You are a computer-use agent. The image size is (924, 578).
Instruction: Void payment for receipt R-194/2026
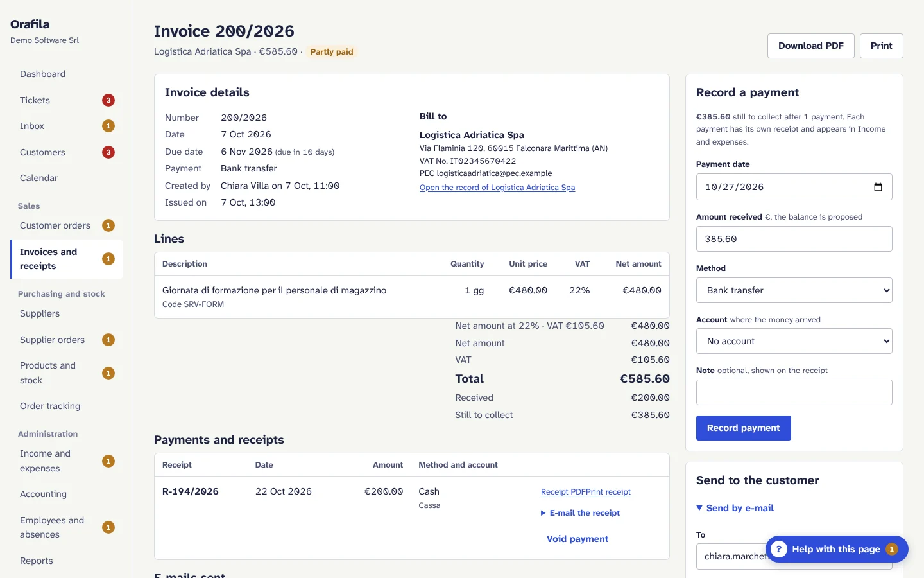click(x=577, y=539)
